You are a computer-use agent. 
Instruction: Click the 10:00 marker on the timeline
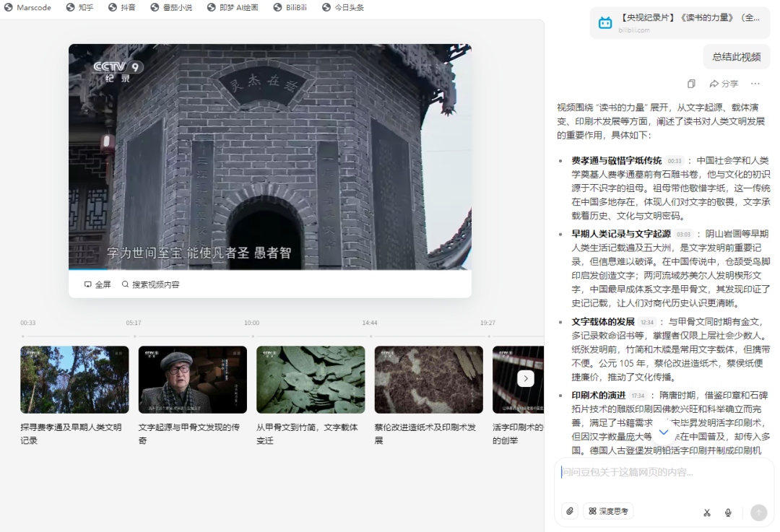[251, 323]
